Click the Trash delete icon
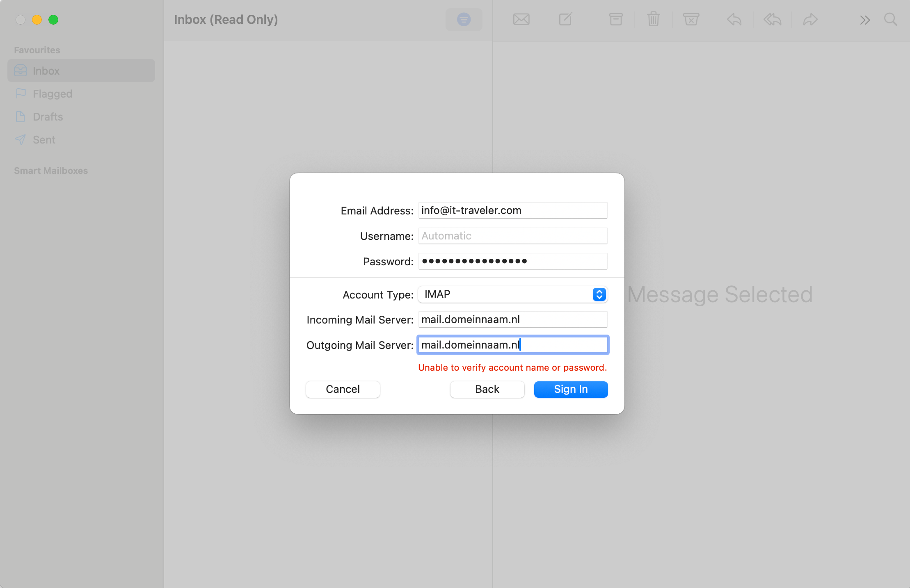Screen dimensions: 910x588 point(653,19)
